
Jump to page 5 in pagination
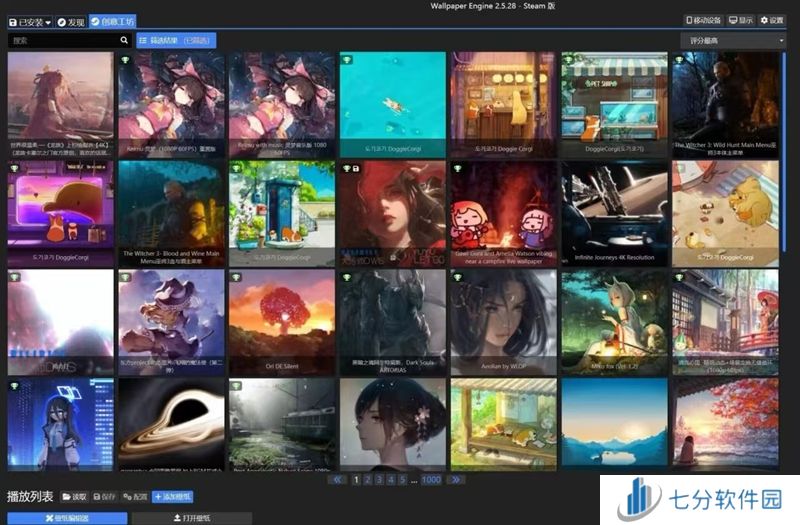tap(403, 480)
